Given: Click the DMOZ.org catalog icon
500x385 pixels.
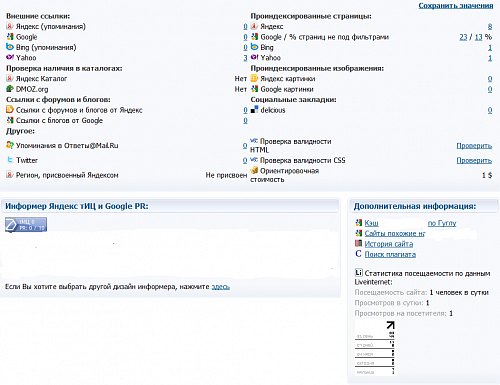Looking at the screenshot, I should click(10, 89).
